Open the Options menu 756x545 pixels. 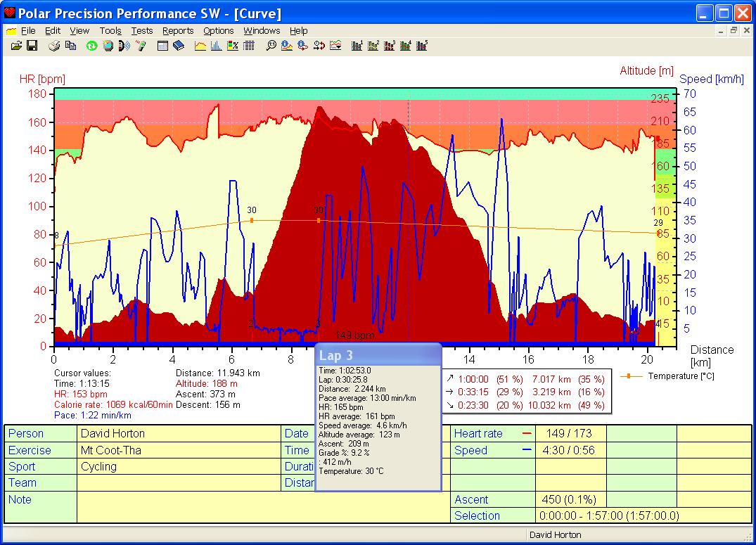(x=218, y=30)
